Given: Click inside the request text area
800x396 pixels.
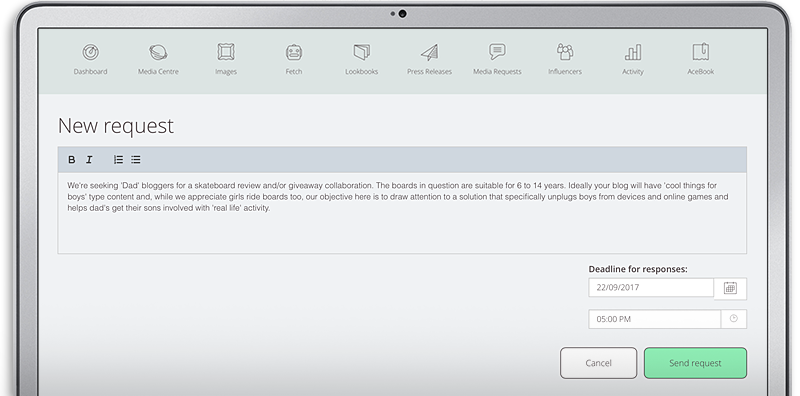Looking at the screenshot, I should click(402, 213).
